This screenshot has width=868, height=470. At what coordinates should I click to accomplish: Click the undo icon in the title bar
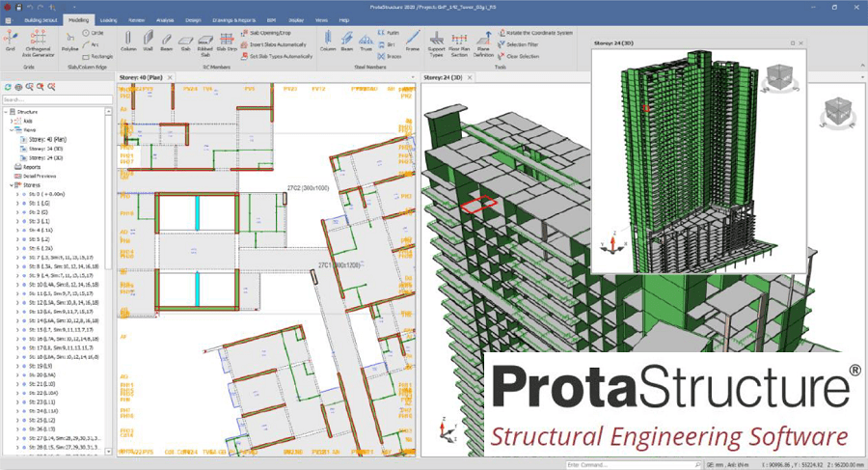coord(31,7)
